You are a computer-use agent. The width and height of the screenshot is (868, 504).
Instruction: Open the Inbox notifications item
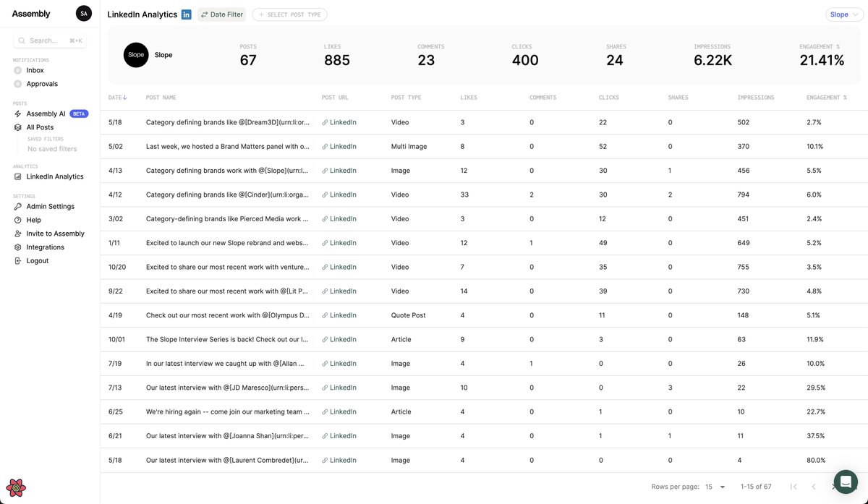pos(35,70)
